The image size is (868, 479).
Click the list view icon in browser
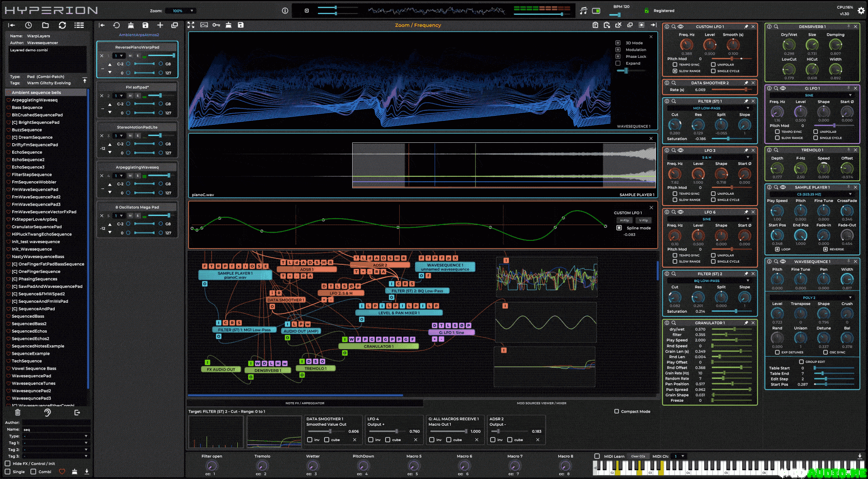pos(79,25)
